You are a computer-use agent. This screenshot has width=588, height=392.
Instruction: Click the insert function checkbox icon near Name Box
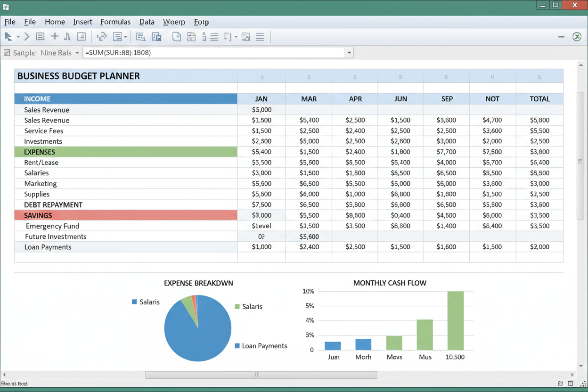coord(8,52)
